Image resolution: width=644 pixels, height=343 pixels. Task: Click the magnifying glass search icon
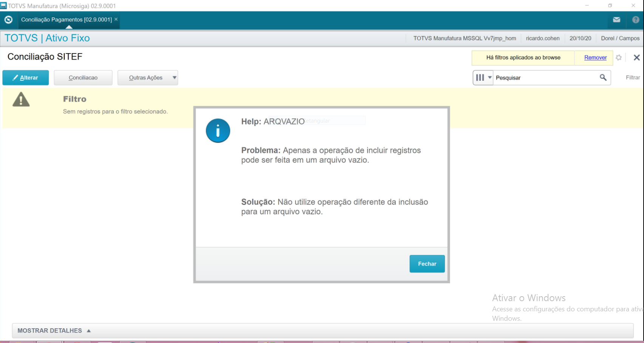coord(603,77)
